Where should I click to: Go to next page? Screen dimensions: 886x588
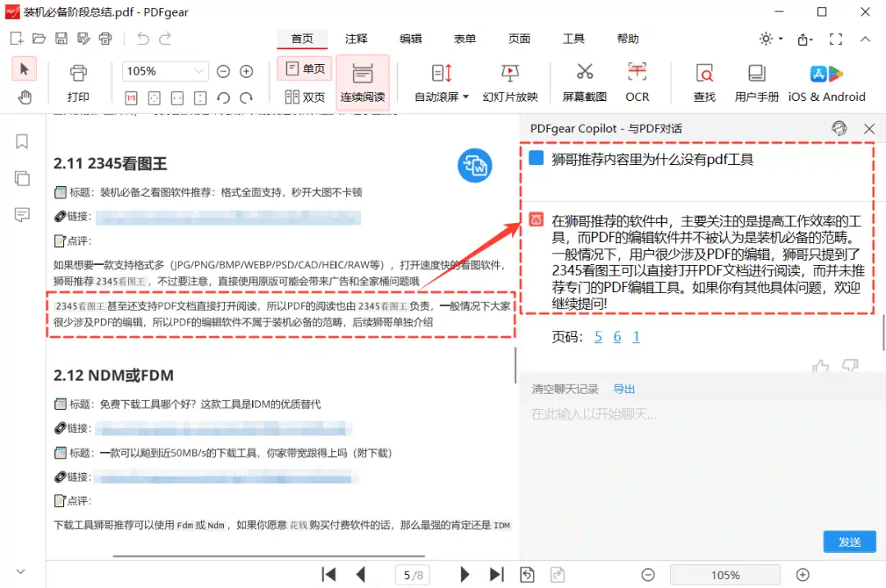coord(464,575)
